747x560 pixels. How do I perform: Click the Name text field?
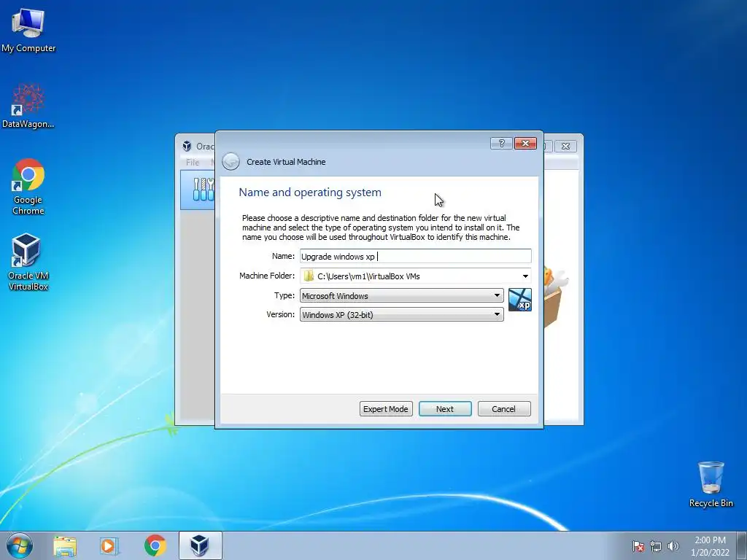415,256
